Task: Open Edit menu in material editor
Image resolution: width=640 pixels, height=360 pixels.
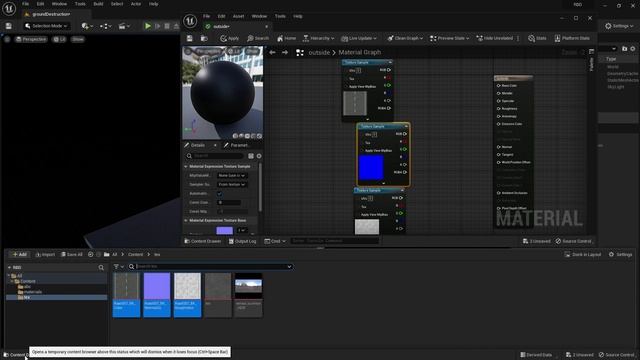Action: [x=221, y=16]
